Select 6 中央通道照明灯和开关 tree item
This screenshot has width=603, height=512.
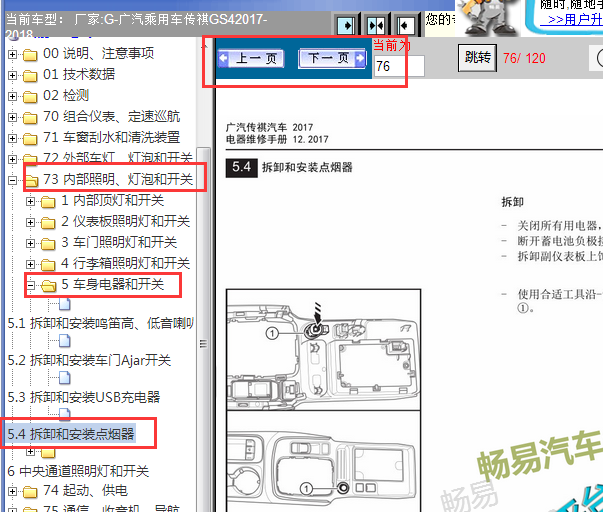78,471
